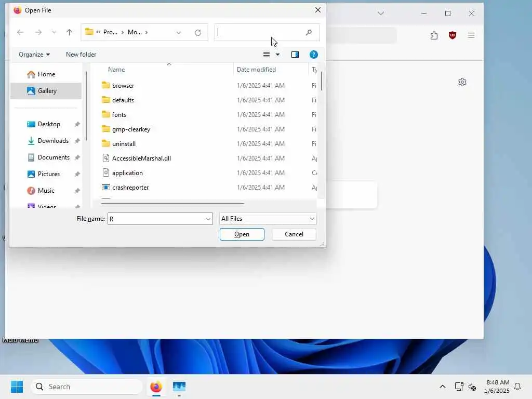This screenshot has width=532, height=399.
Task: Click the forward navigation arrow in dialog
Action: (38, 32)
